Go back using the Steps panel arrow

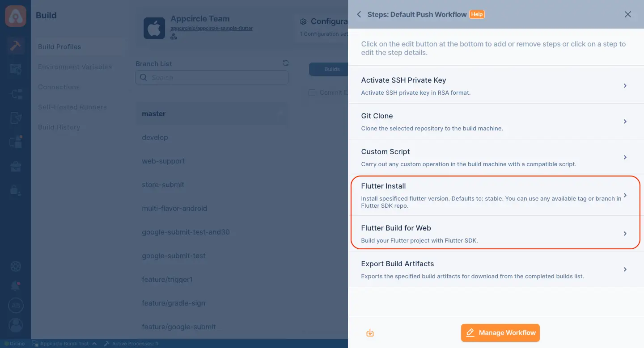click(359, 14)
